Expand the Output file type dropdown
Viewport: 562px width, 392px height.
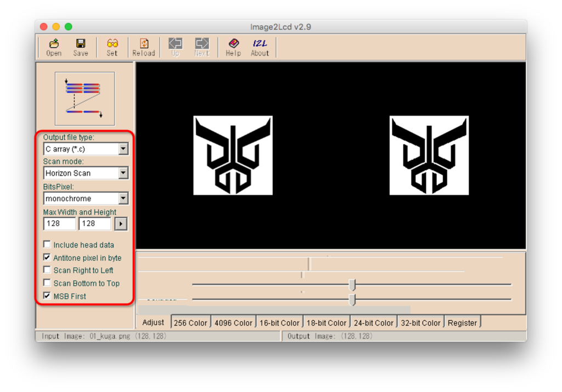[x=123, y=149]
